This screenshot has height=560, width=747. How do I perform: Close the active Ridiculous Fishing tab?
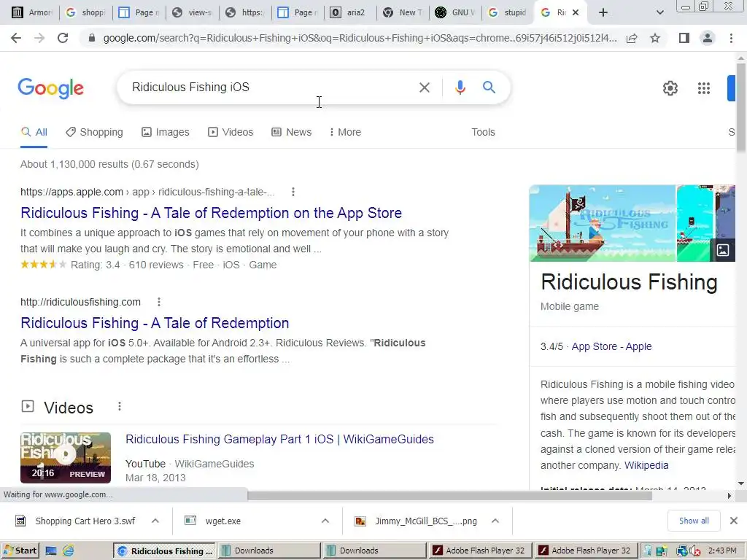tap(576, 12)
